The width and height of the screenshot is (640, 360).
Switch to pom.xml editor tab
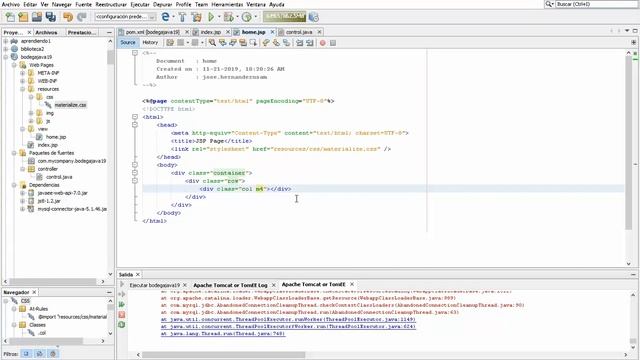click(153, 32)
